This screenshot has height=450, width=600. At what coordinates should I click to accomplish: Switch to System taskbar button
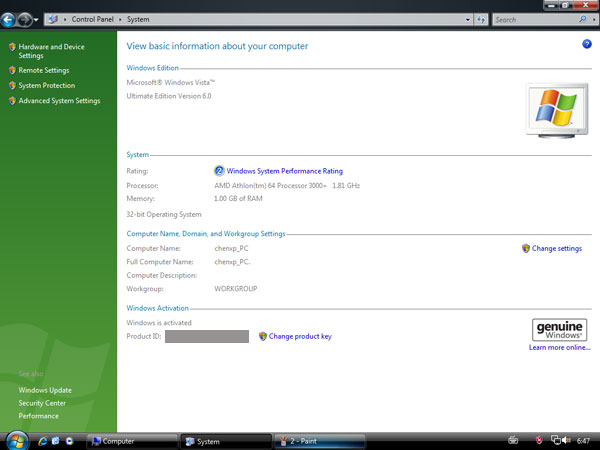pos(226,442)
